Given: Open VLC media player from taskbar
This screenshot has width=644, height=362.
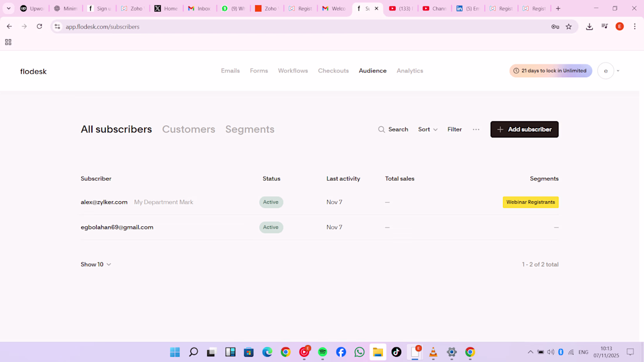Looking at the screenshot, I should pyautogui.click(x=433, y=352).
